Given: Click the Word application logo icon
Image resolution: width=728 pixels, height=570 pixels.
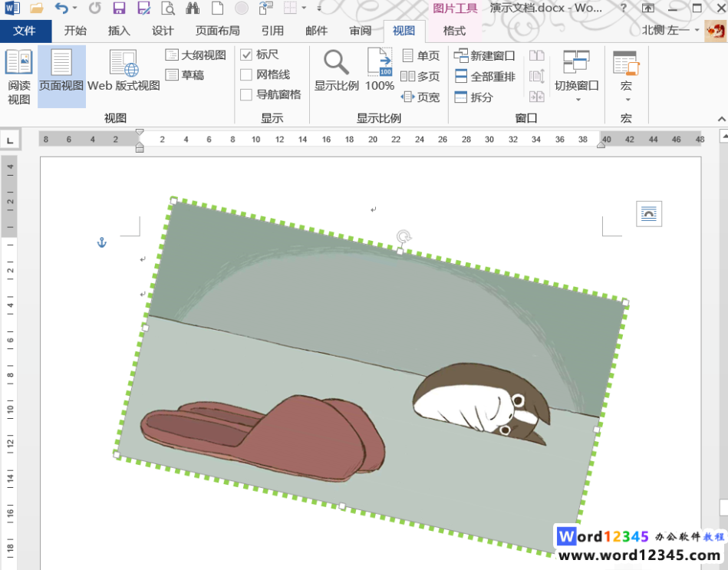Looking at the screenshot, I should 12,8.
